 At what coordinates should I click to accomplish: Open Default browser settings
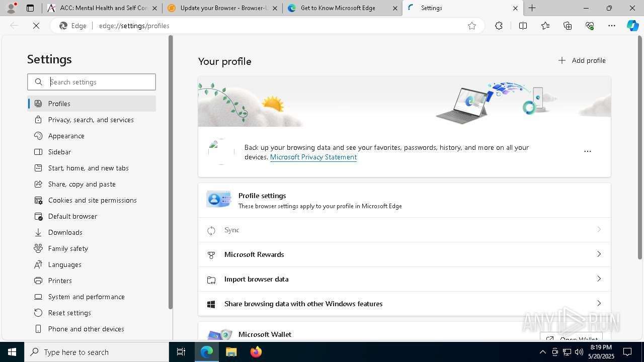point(92,216)
